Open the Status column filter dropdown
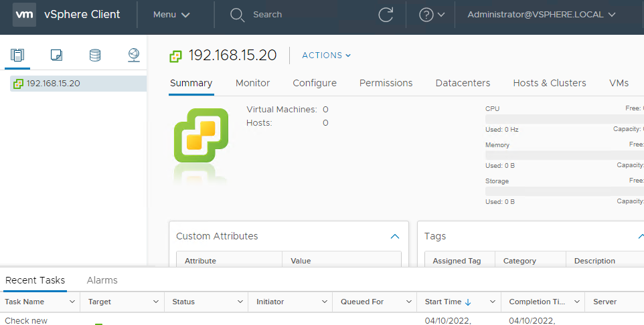 [240, 302]
